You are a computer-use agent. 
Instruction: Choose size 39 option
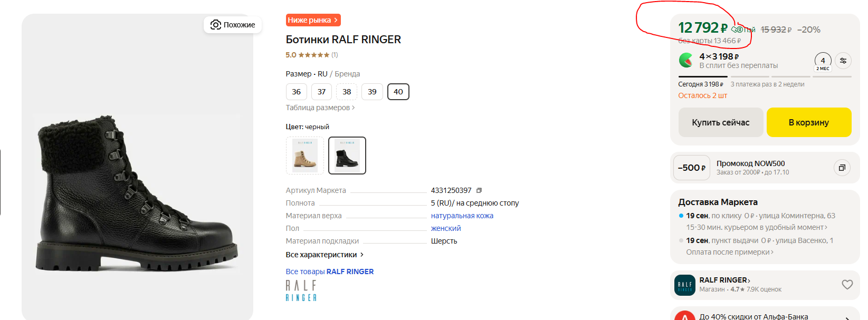click(372, 92)
